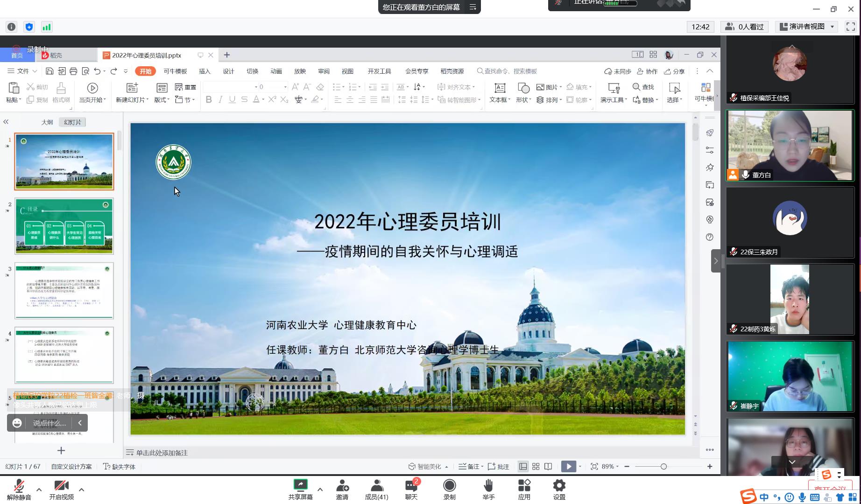Click the Raise Hand (举手) icon
The width and height of the screenshot is (861, 504).
(x=488, y=485)
